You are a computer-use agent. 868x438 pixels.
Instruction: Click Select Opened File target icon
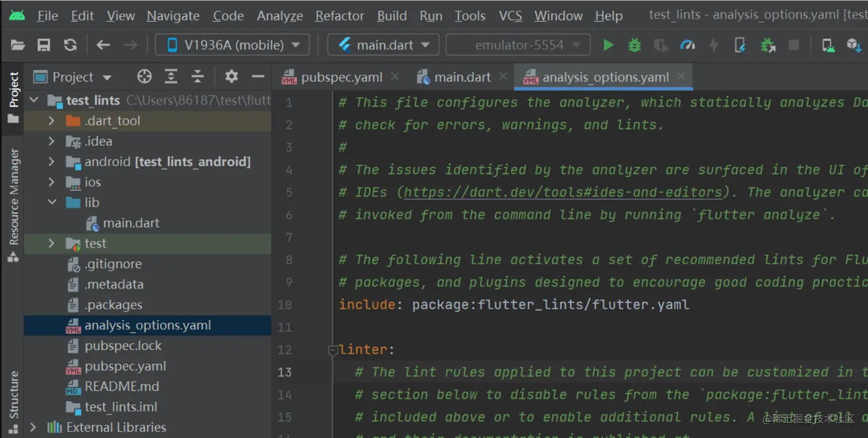[x=145, y=76]
